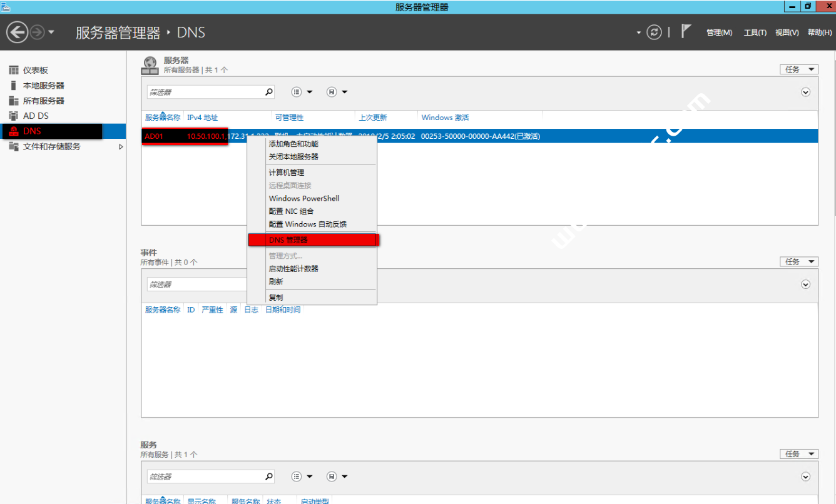The height and width of the screenshot is (504, 836).
Task: Click the search magnifier in 服务器 filter
Action: (x=269, y=92)
